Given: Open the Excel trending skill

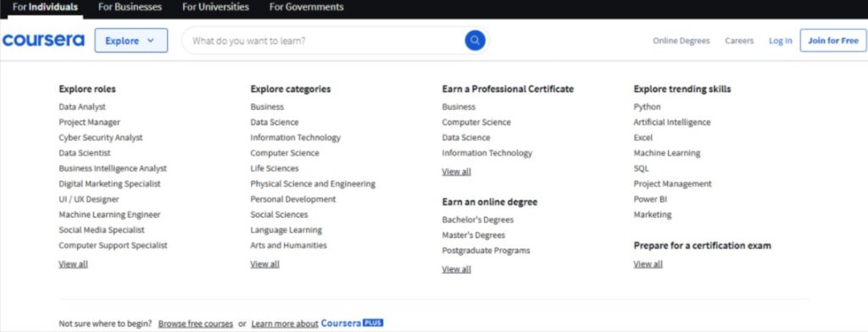Looking at the screenshot, I should point(643,138).
